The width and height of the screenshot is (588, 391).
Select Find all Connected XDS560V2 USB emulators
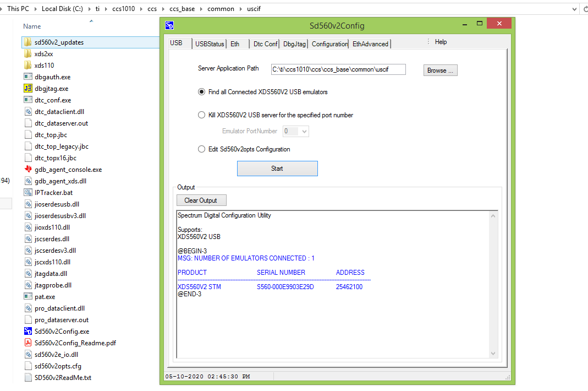coord(202,92)
